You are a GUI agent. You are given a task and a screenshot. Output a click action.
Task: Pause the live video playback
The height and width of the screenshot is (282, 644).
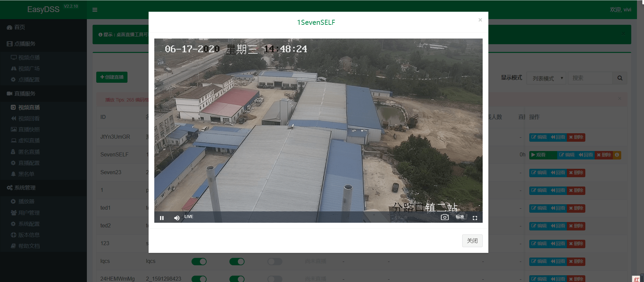(x=162, y=218)
